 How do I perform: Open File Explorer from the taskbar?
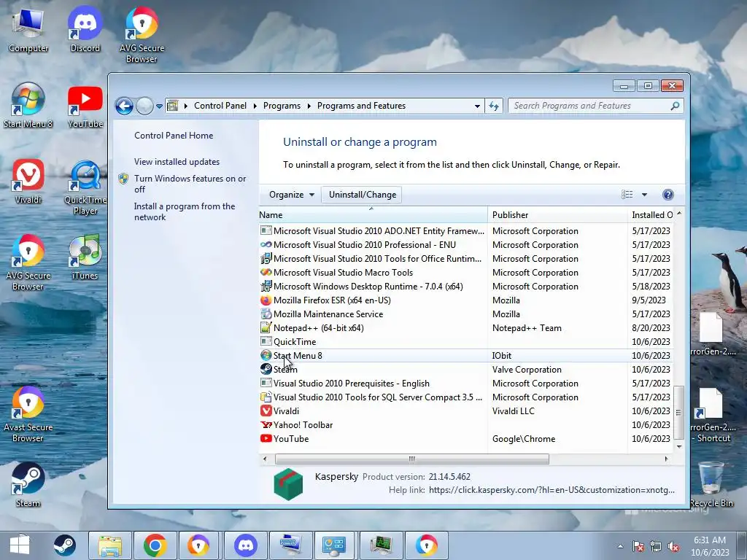point(110,545)
